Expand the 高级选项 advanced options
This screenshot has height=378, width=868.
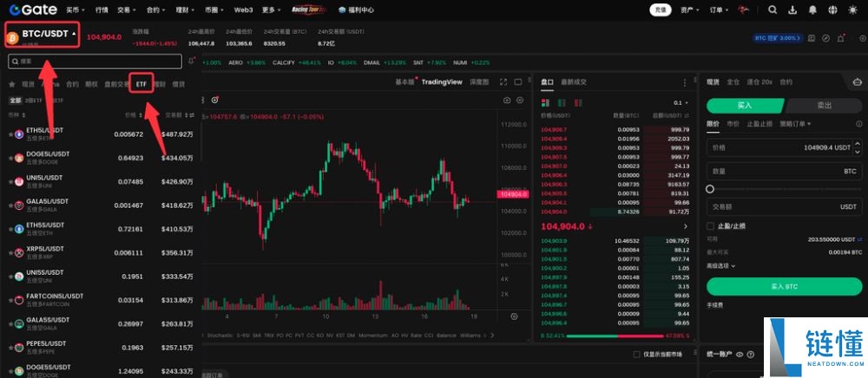(x=721, y=265)
